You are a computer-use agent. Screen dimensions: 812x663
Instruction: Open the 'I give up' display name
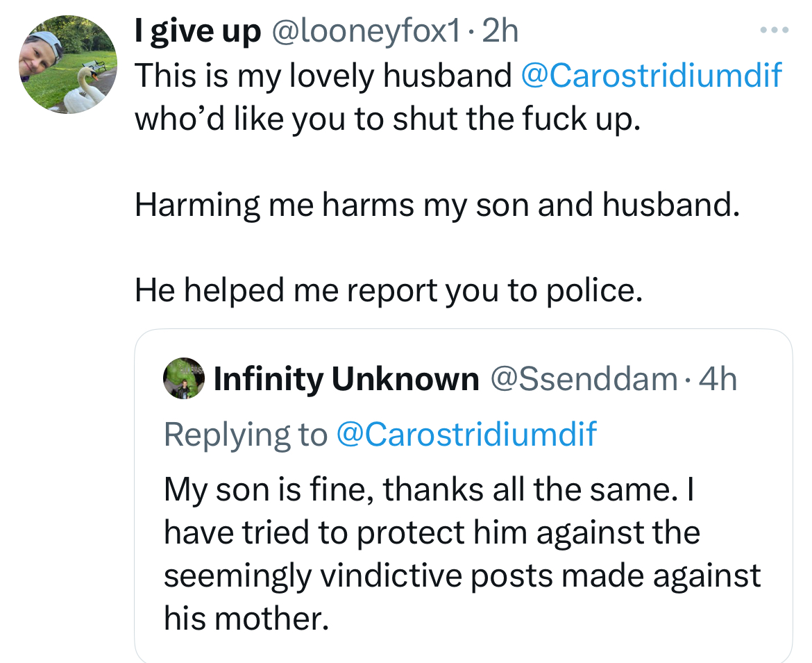(x=197, y=32)
